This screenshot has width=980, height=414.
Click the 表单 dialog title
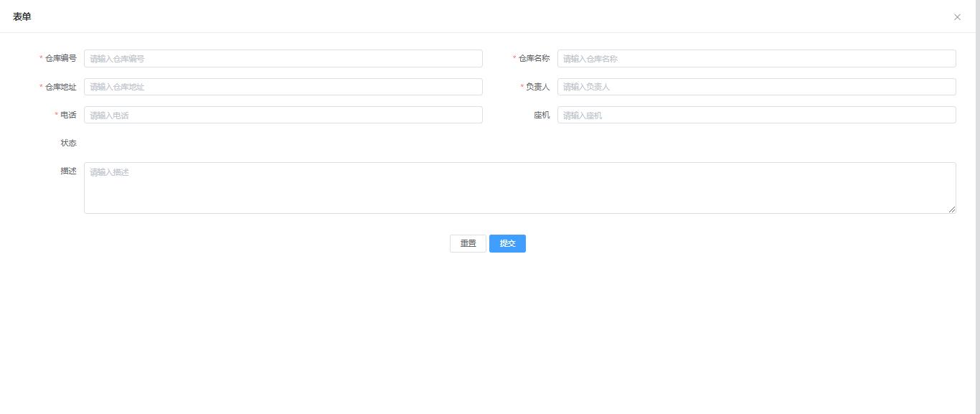[22, 16]
